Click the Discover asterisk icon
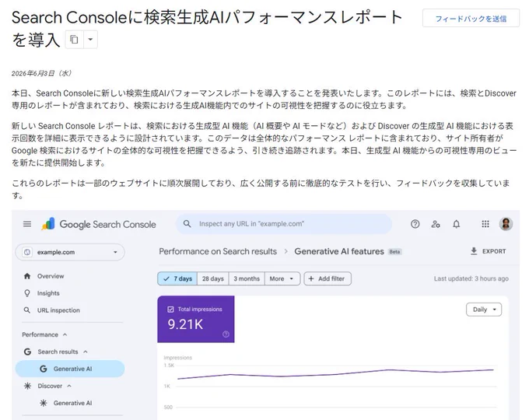The width and height of the screenshot is (529, 420). (x=27, y=386)
